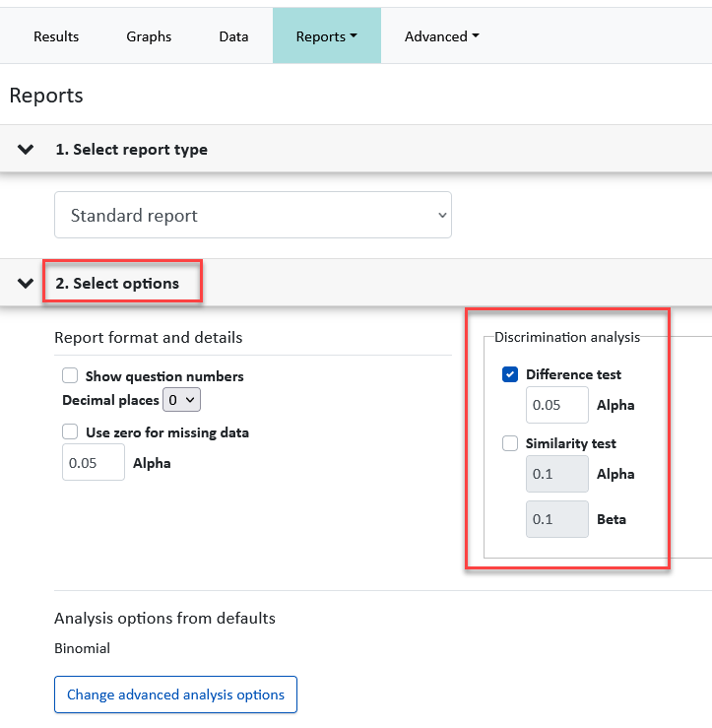Screen dimensions: 712x728
Task: Enable the Show question numbers checkbox
Action: [x=70, y=375]
